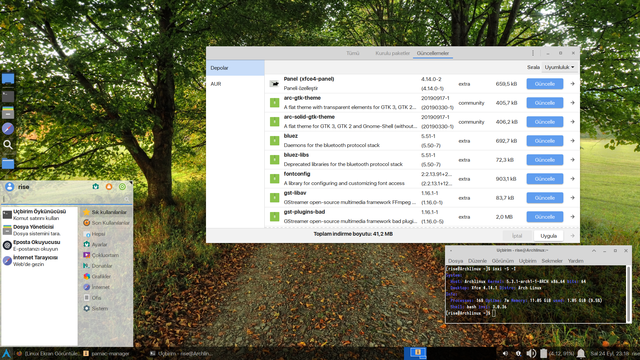Select the Grafikler category
The height and width of the screenshot is (360, 640).
pos(106,276)
